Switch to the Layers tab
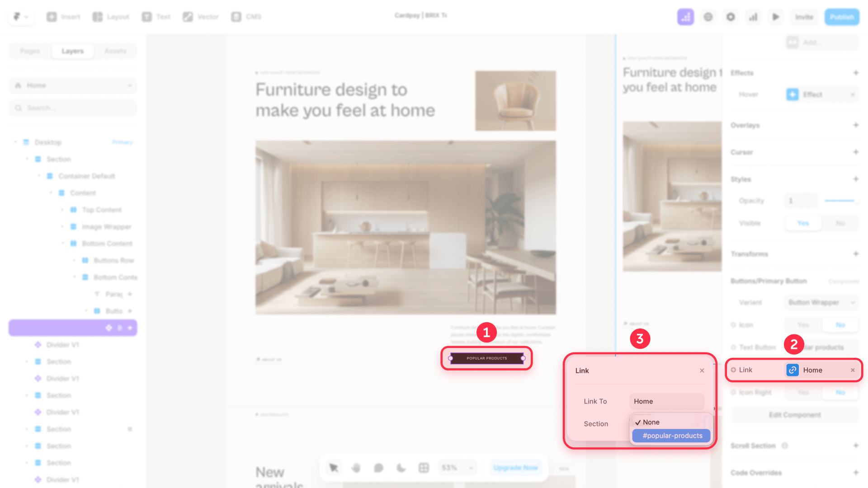 tap(73, 51)
